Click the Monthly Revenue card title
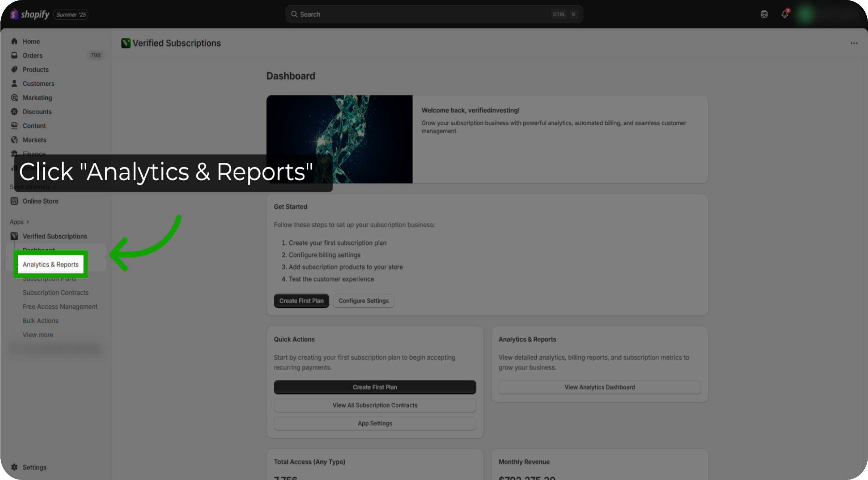 tap(524, 462)
